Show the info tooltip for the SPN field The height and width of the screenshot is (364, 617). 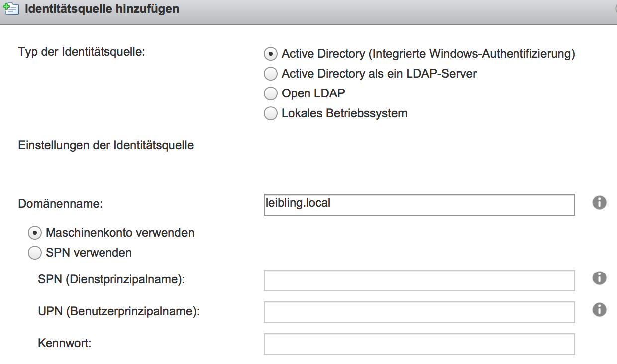click(x=600, y=278)
